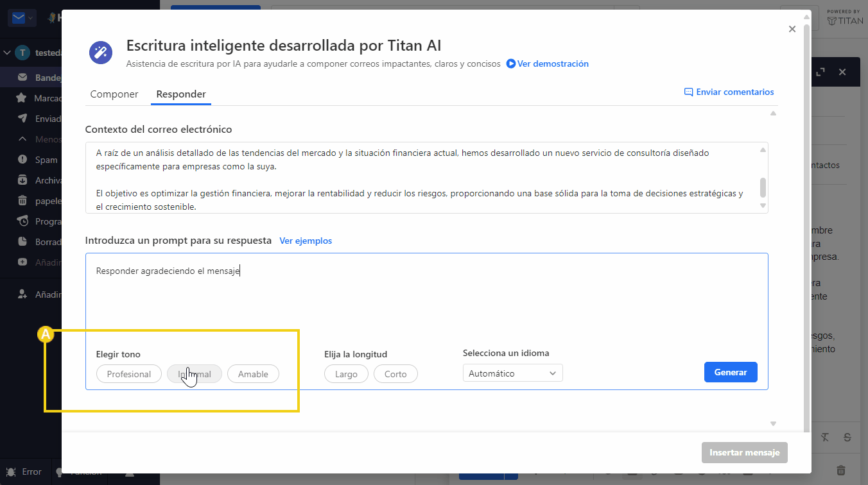This screenshot has width=868, height=485.
Task: Click the paper plane sent icon
Action: pos(22,119)
